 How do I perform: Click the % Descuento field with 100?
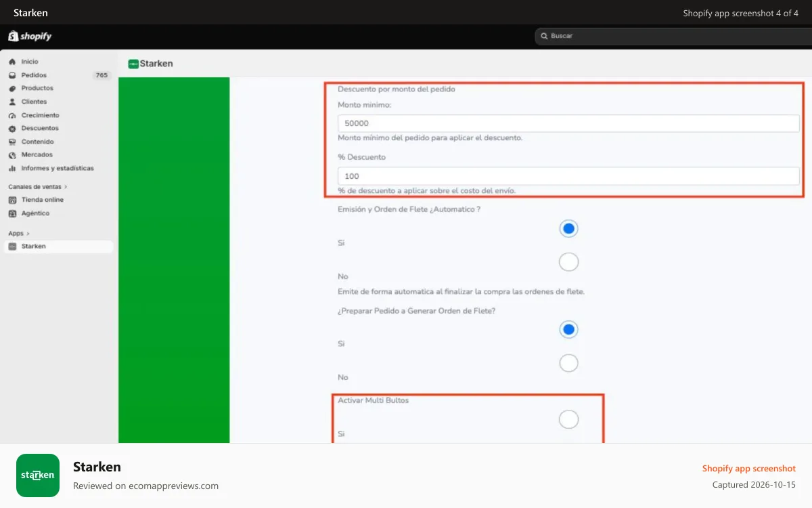[568, 176]
